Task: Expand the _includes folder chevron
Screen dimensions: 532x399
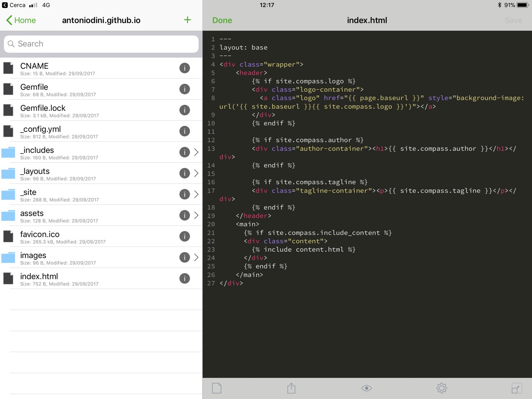Action: point(196,152)
